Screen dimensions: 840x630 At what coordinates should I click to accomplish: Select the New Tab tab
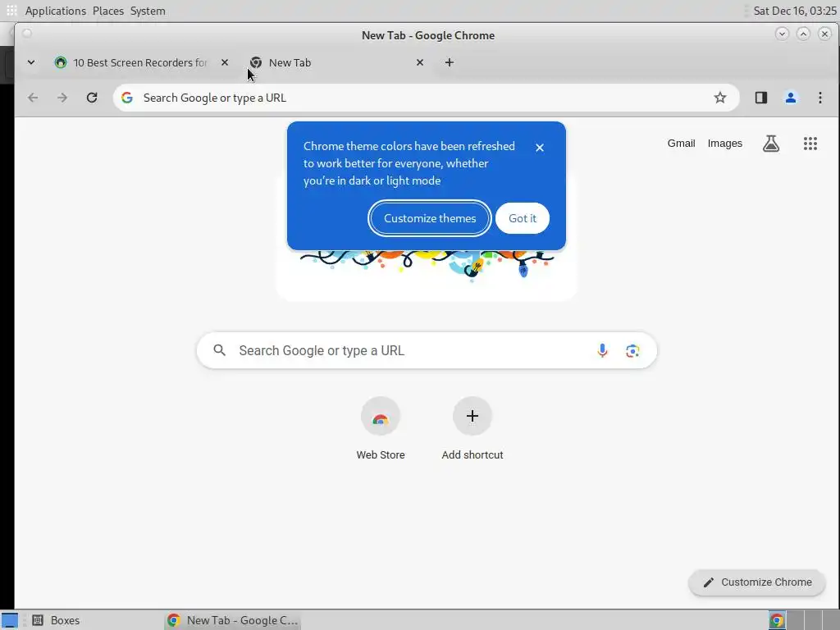pyautogui.click(x=337, y=62)
